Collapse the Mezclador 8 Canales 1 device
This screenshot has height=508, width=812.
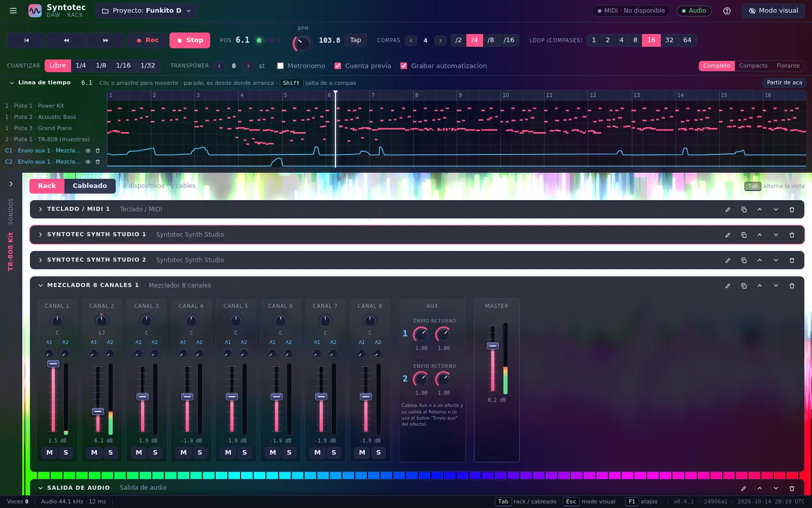(x=41, y=285)
